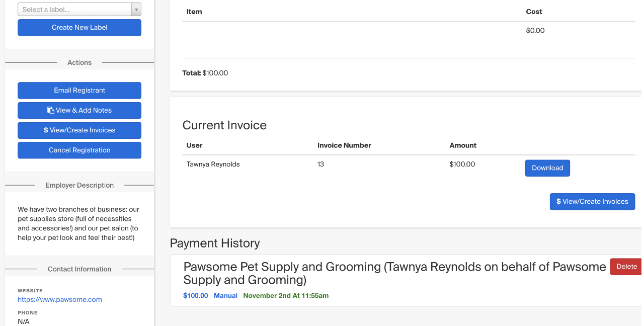The image size is (644, 326).
Task: Click Pawsome Pet Supply and Grooming payment title
Action: point(395,273)
